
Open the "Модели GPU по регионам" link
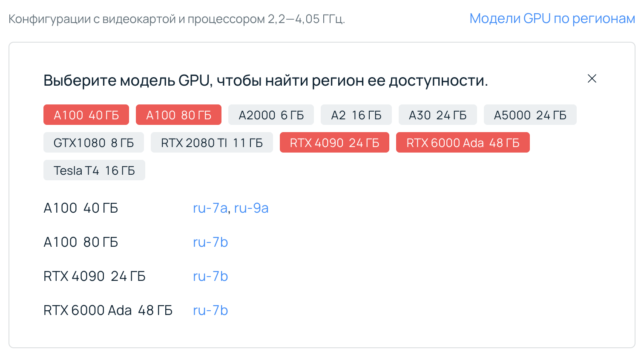pyautogui.click(x=552, y=19)
